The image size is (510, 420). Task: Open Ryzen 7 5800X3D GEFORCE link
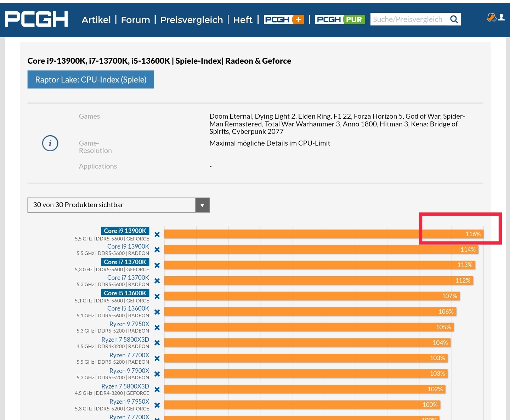(125, 386)
